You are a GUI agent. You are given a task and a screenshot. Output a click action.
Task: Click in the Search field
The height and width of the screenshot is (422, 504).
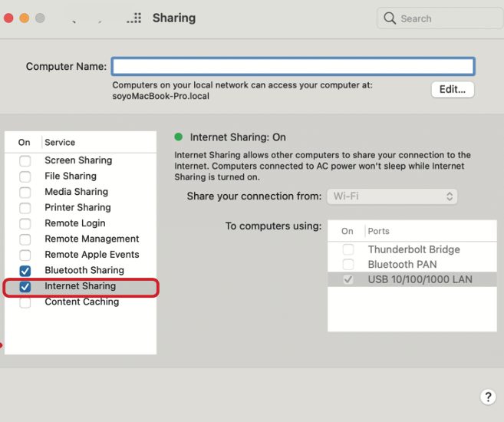(x=440, y=18)
